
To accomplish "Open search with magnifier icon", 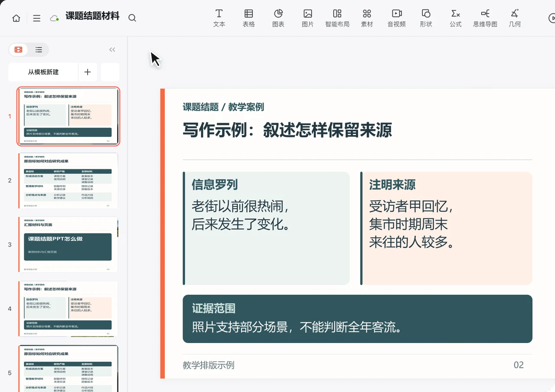I will tap(132, 18).
